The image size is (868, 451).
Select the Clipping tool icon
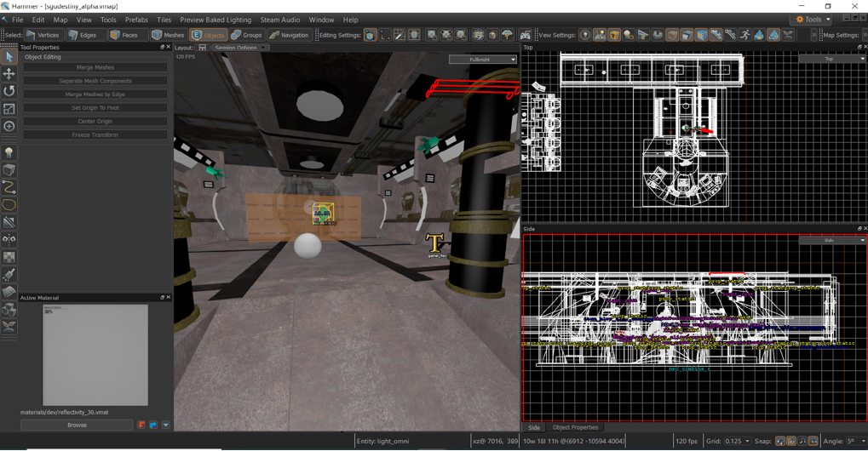9,222
